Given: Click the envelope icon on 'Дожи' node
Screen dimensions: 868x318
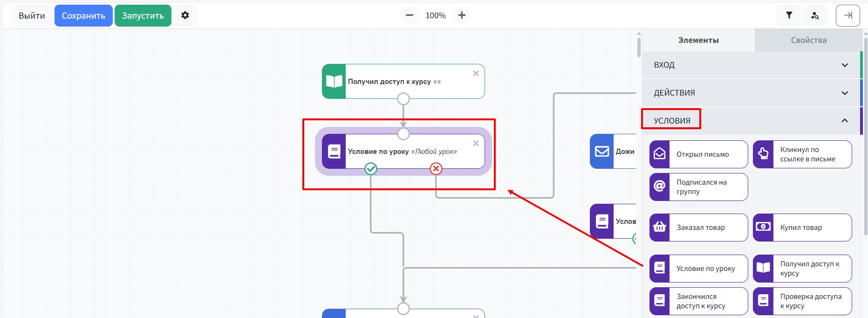Looking at the screenshot, I should (x=602, y=152).
